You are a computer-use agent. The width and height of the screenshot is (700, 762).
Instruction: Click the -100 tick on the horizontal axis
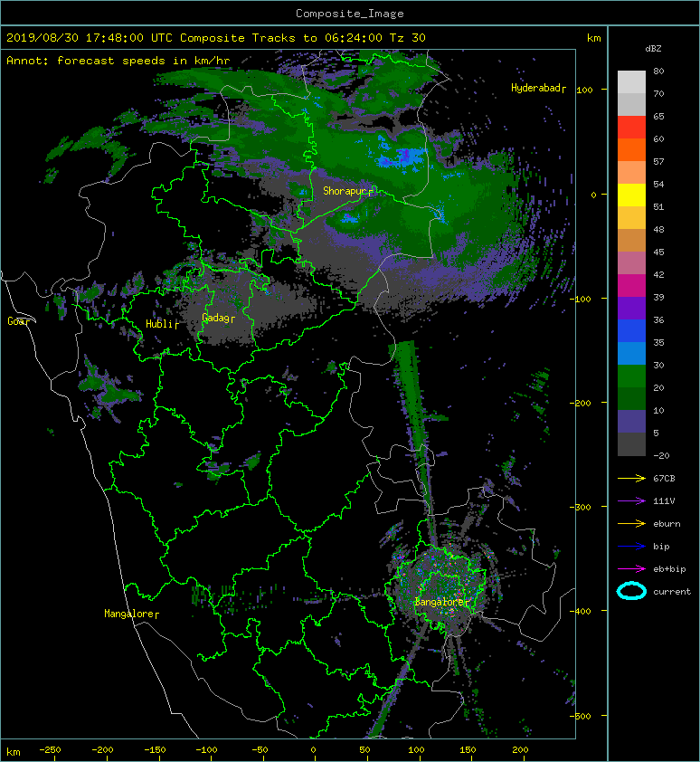pos(206,750)
